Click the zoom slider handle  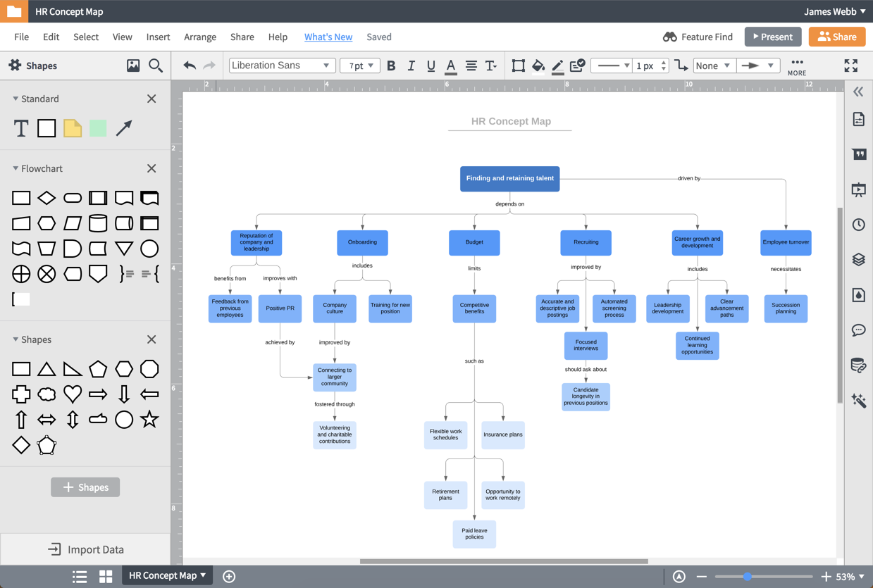click(748, 576)
